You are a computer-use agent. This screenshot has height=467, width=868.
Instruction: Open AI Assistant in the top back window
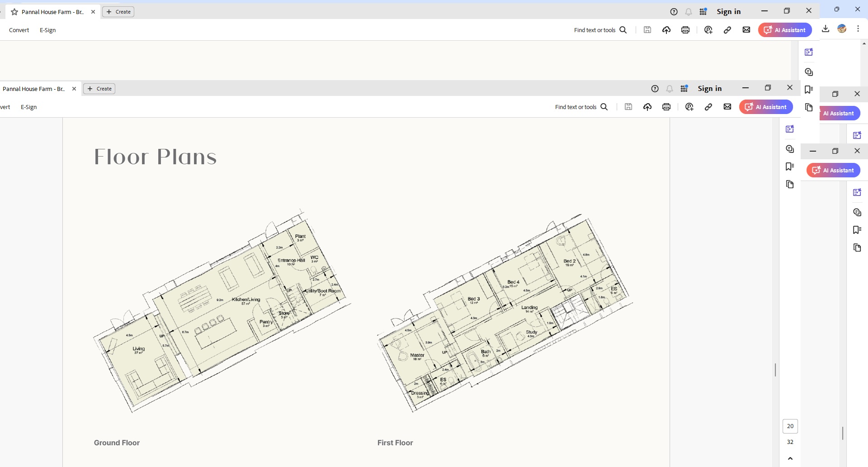(x=785, y=30)
